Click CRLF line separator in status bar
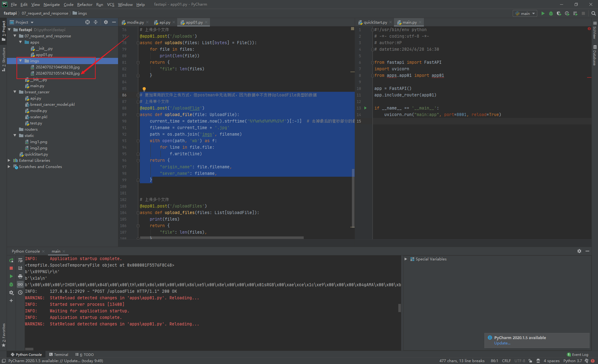Screen dimensions: 598x364 point(506,361)
